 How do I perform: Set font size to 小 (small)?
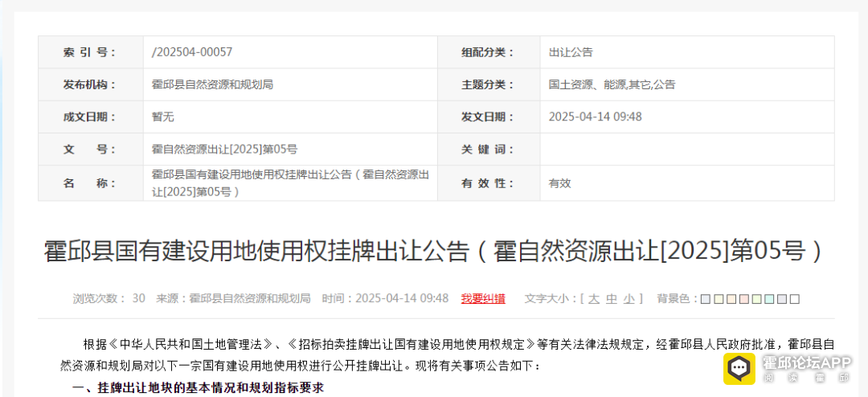click(x=628, y=299)
